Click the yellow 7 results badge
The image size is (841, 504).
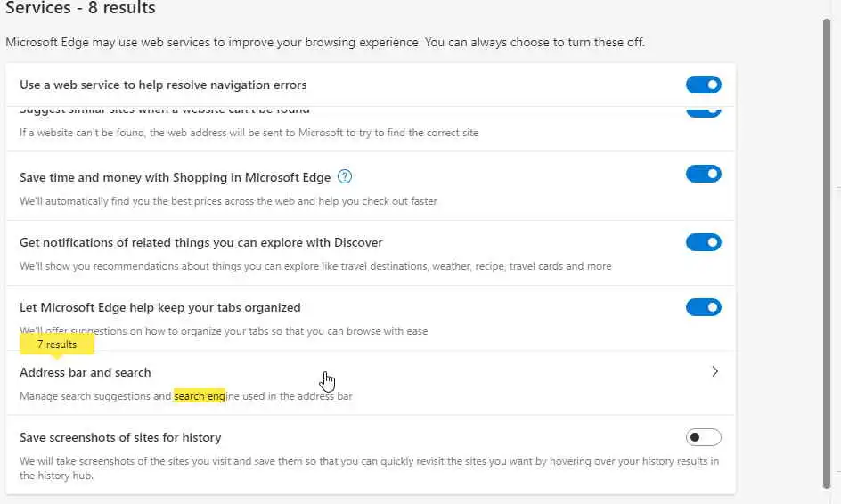(57, 344)
